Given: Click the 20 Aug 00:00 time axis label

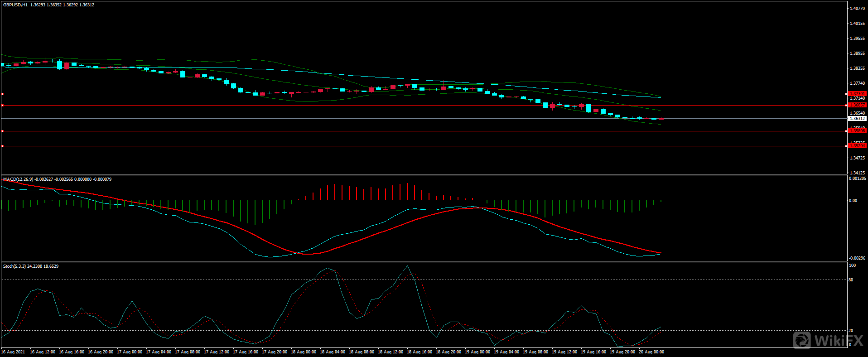Looking at the screenshot, I should pos(651,352).
